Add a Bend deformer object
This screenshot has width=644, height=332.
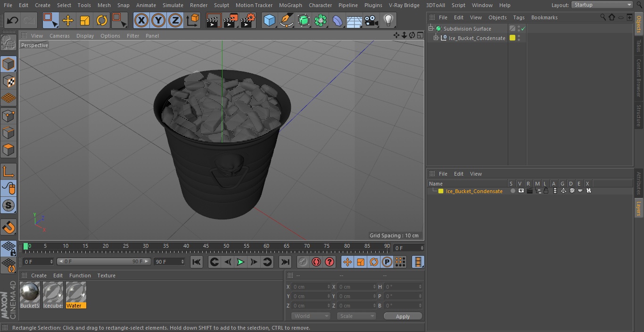click(x=338, y=20)
